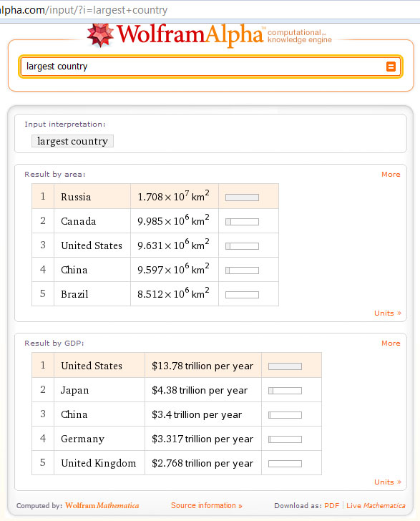This screenshot has height=521, width=420.
Task: Click the 'largest country' interpretation box
Action: (x=72, y=141)
